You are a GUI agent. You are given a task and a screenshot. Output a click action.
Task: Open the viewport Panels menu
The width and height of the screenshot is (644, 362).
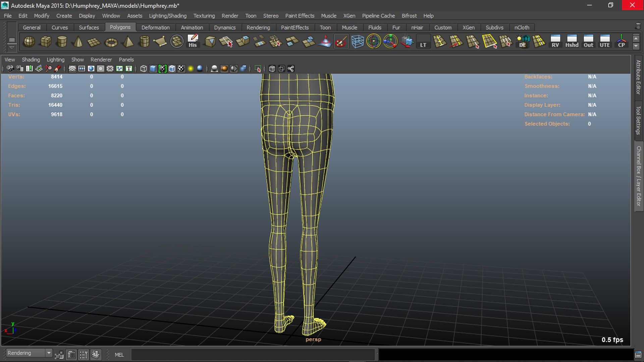point(126,60)
